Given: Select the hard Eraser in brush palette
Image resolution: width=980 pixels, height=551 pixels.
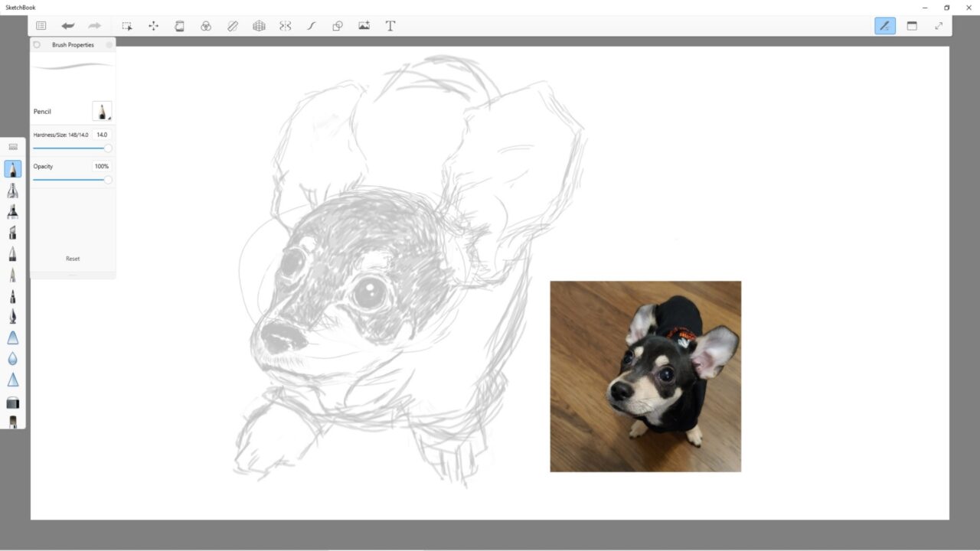Looking at the screenshot, I should 13,403.
